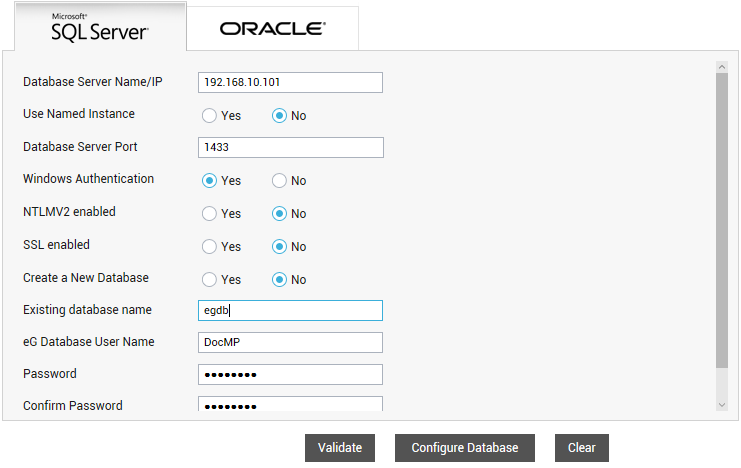
Task: Click the vertical scrollbar thumb
Action: tap(722, 220)
